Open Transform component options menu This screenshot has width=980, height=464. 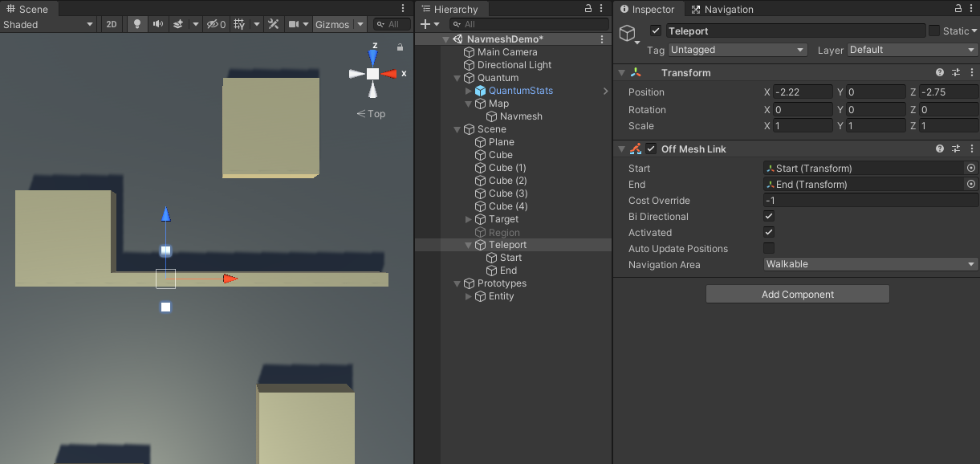(x=971, y=73)
